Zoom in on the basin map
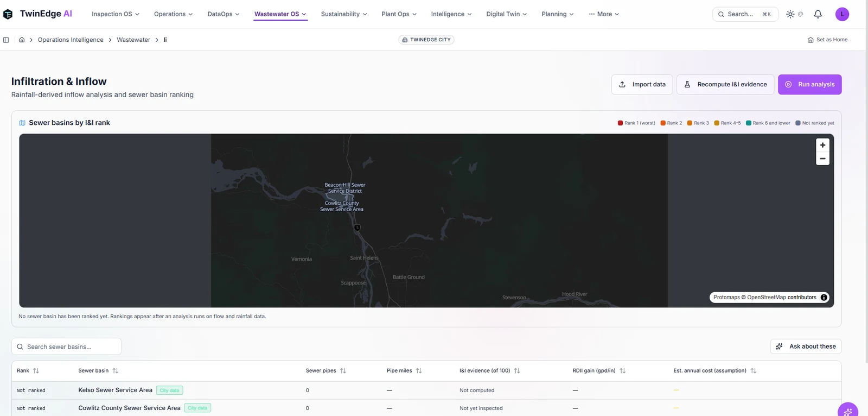868x416 pixels. point(822,145)
